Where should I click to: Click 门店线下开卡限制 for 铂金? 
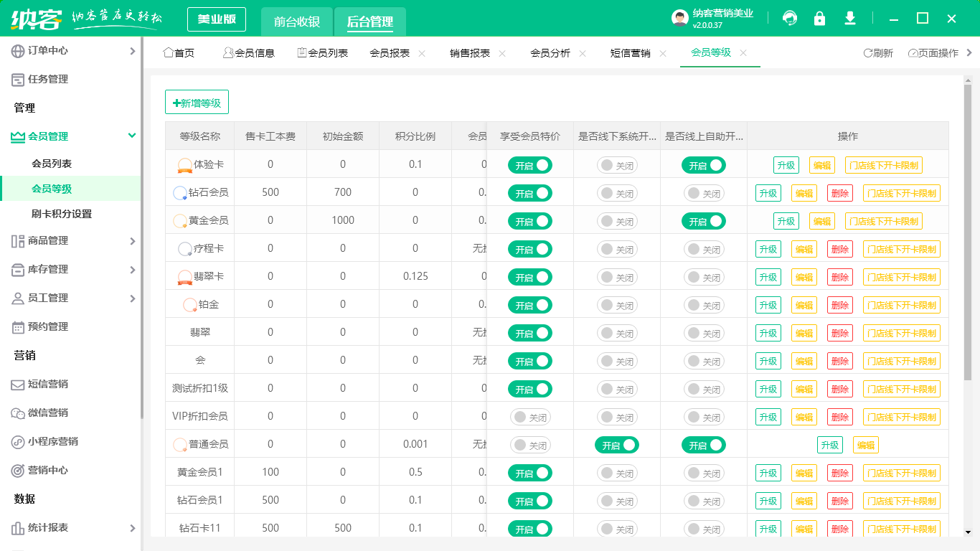pyautogui.click(x=902, y=305)
